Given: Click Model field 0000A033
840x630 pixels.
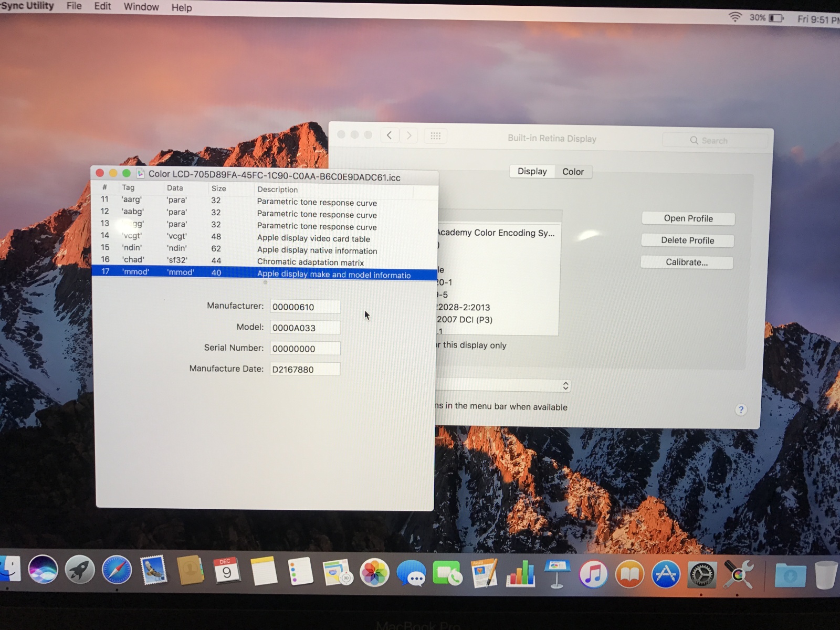Looking at the screenshot, I should pyautogui.click(x=305, y=328).
